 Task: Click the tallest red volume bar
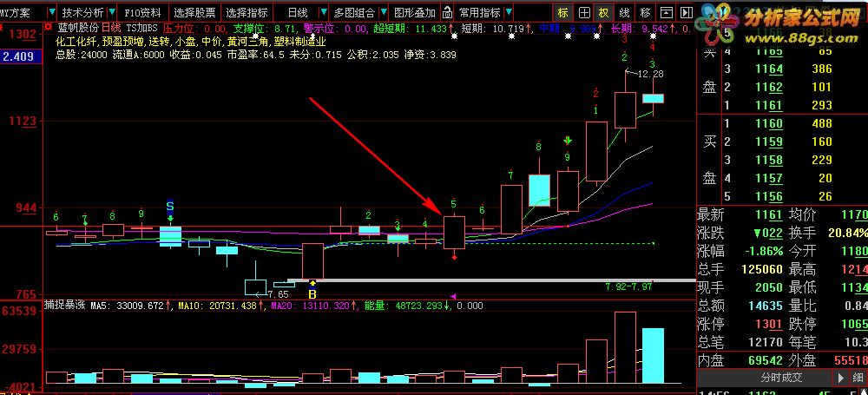[625, 347]
